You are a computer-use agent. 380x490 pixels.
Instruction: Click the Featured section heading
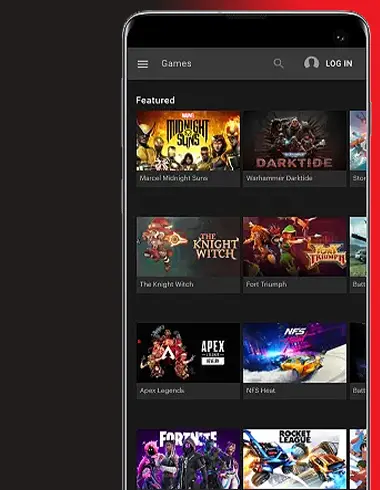[x=155, y=100]
